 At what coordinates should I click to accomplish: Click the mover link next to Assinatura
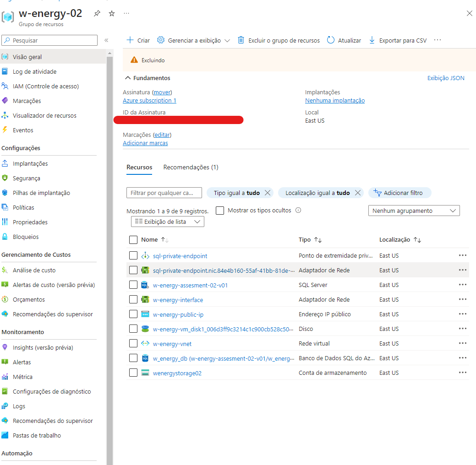tap(162, 92)
